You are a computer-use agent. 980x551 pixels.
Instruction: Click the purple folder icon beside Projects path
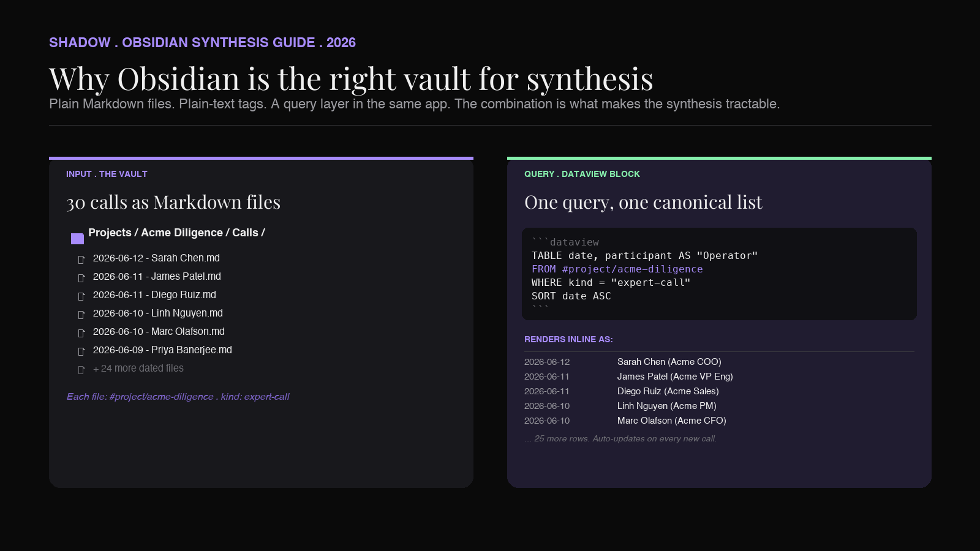pos(77,239)
